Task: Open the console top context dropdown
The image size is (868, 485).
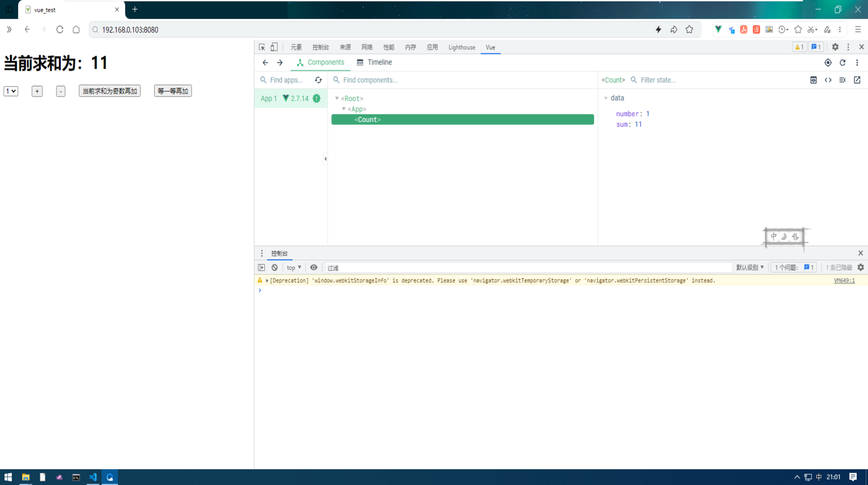Action: 294,267
